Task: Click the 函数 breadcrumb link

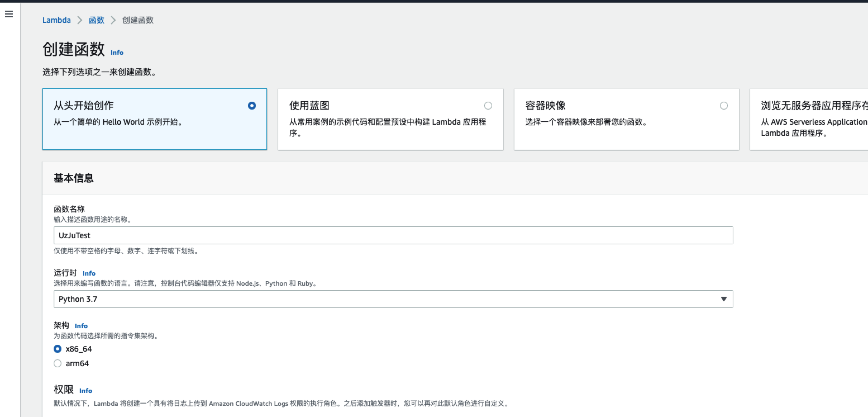Action: 96,20
